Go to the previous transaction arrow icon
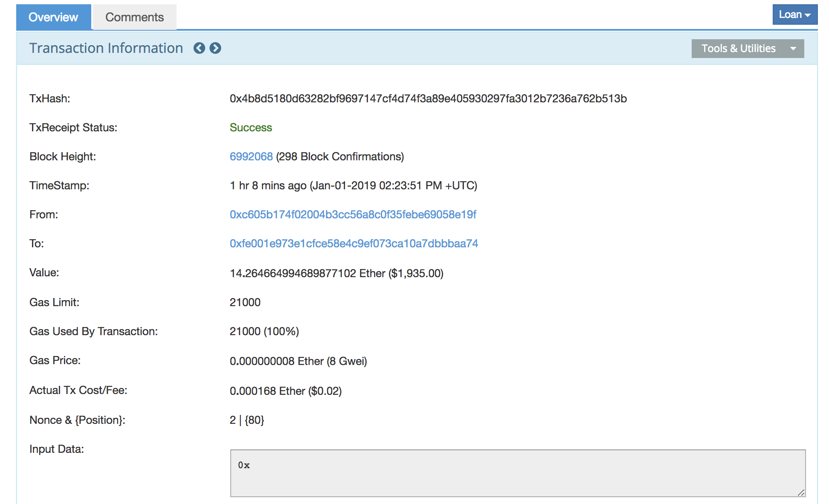 coord(199,48)
